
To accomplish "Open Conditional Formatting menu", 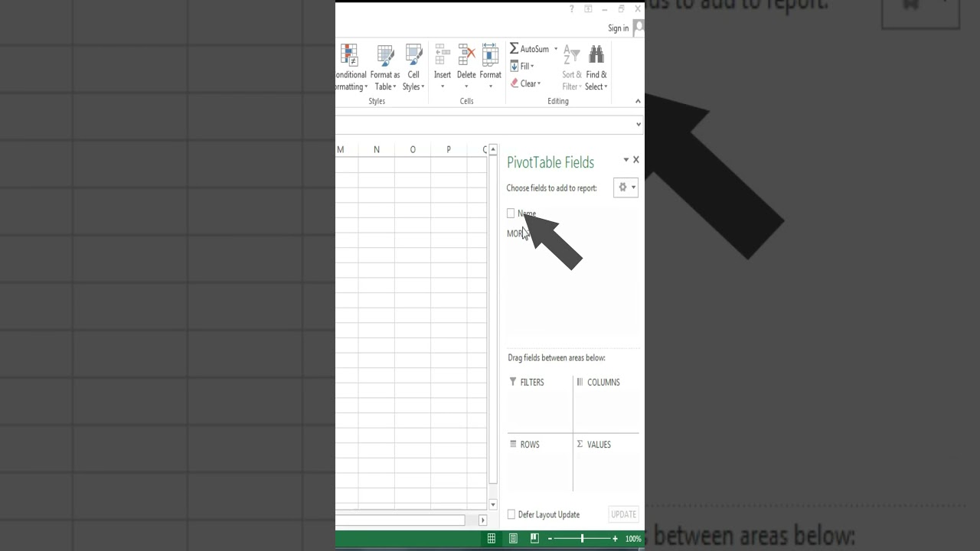I will click(351, 67).
